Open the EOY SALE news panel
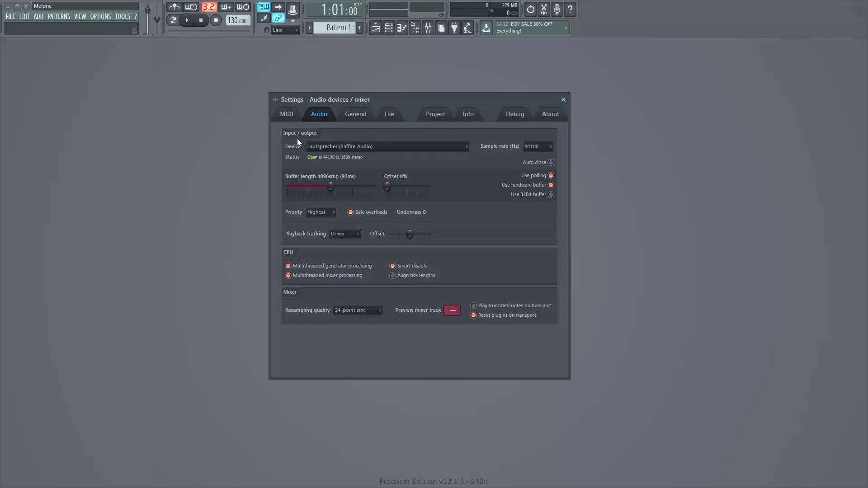 point(532,28)
